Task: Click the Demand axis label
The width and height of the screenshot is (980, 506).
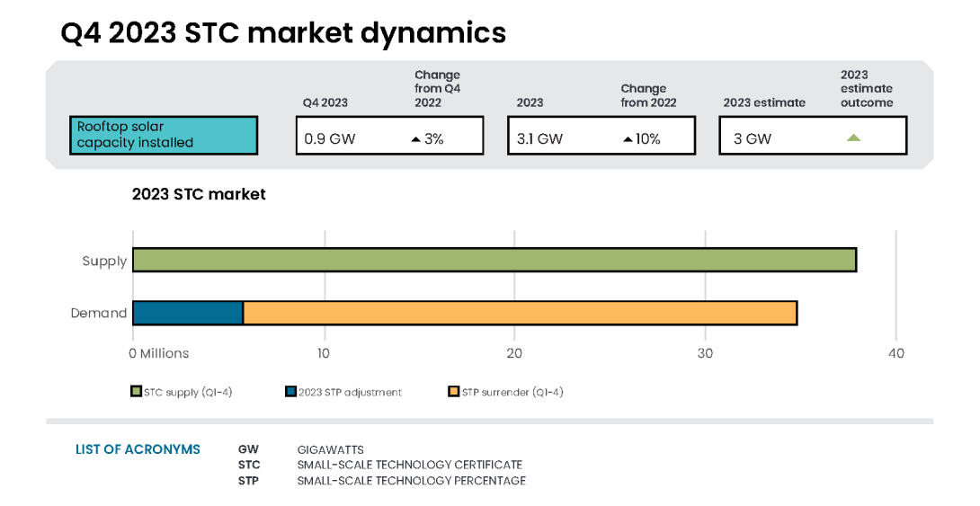Action: [99, 313]
